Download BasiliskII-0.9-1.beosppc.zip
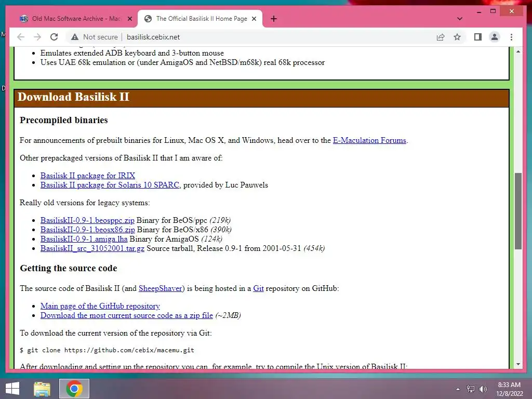Screen dimensions: 532x399 click(x=87, y=220)
